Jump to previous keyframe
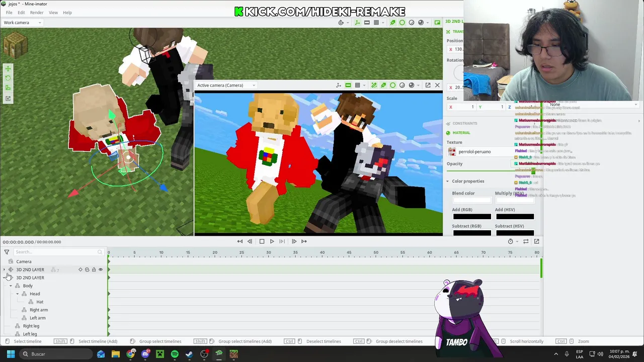This screenshot has height=362, width=644. coord(240,241)
